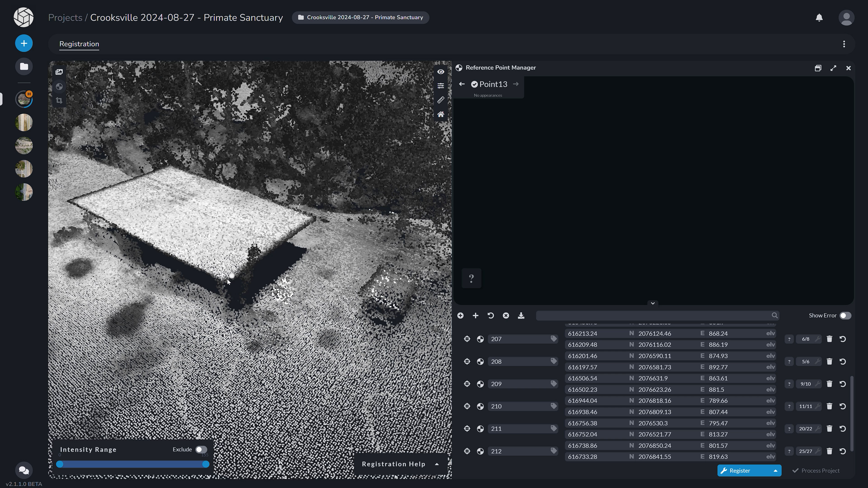Go to next reference point arrow
The width and height of the screenshot is (868, 488).
point(516,84)
